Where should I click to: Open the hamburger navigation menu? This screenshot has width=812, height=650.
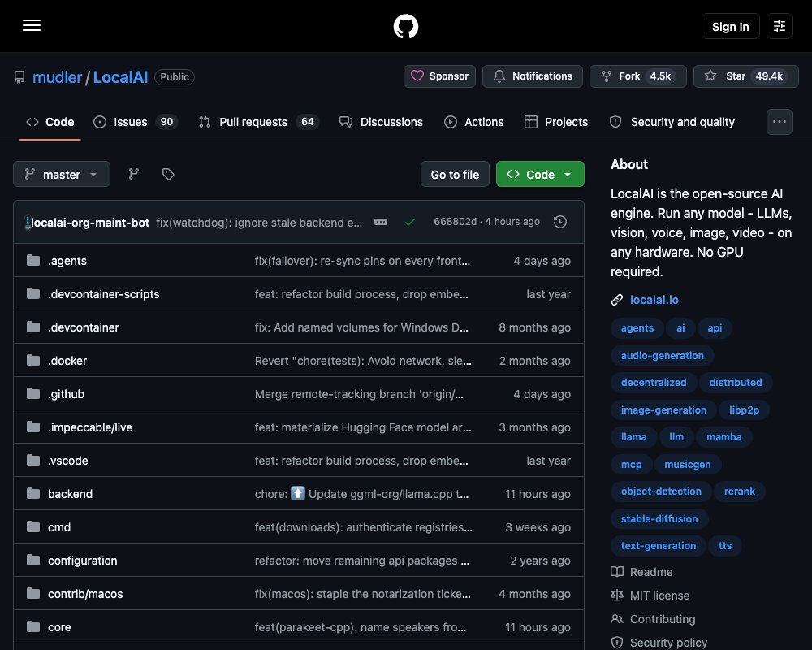point(32,25)
